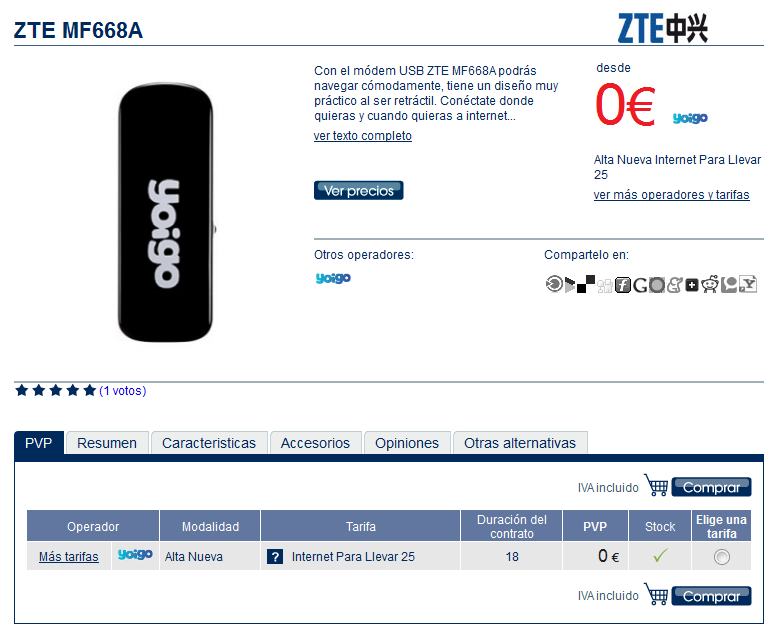
Task: Click the bottom Comprar button
Action: [x=711, y=596]
